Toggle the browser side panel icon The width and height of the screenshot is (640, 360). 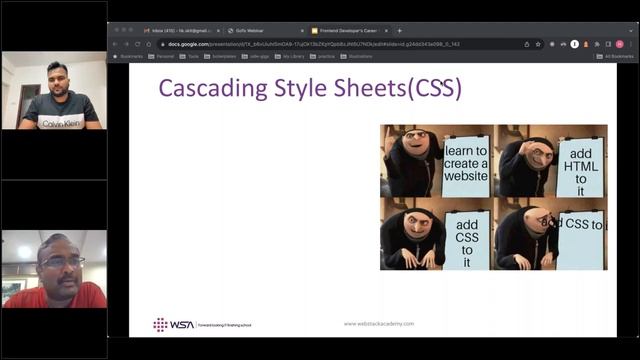[608, 44]
